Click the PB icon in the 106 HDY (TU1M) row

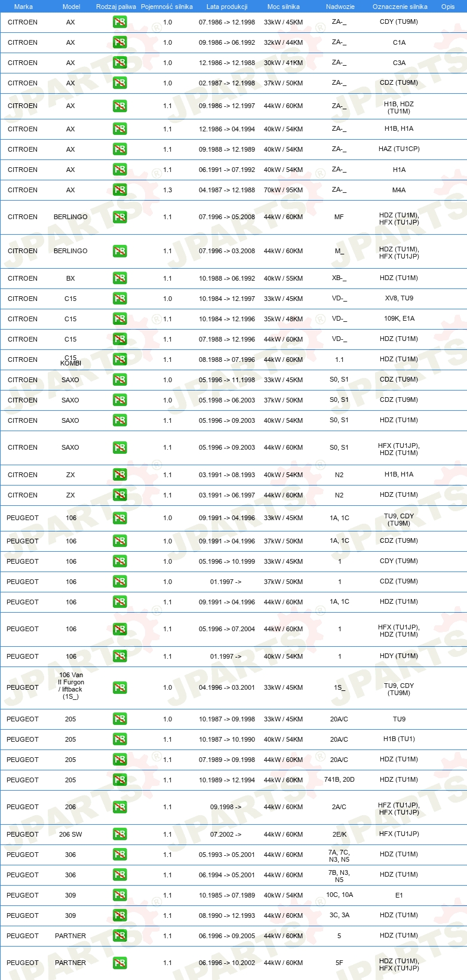pos(119,656)
